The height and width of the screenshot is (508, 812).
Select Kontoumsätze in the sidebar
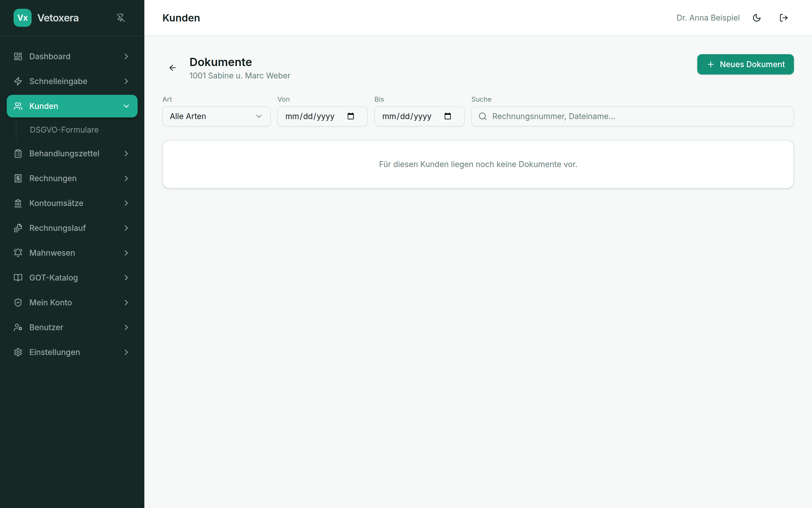72,203
